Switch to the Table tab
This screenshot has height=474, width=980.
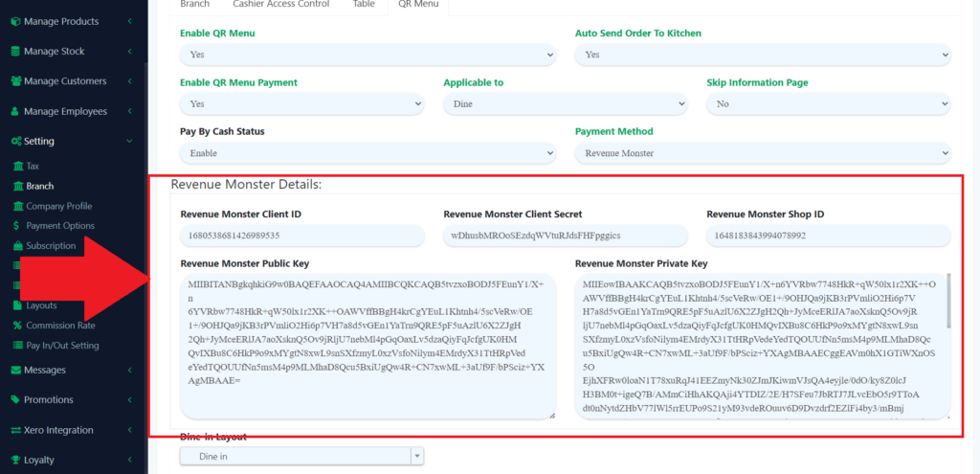point(364,5)
